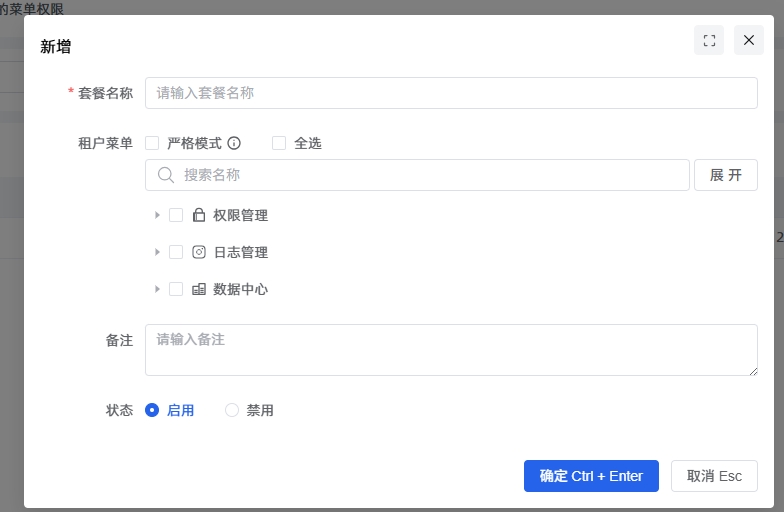
Task: Expand the 权限管理 tree node
Action: (x=157, y=215)
